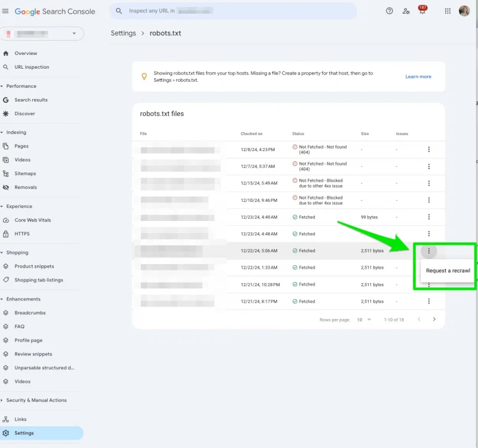
Task: Click the Not Fetched - Not found (404) status on 12/8/24
Action: pyautogui.click(x=320, y=150)
